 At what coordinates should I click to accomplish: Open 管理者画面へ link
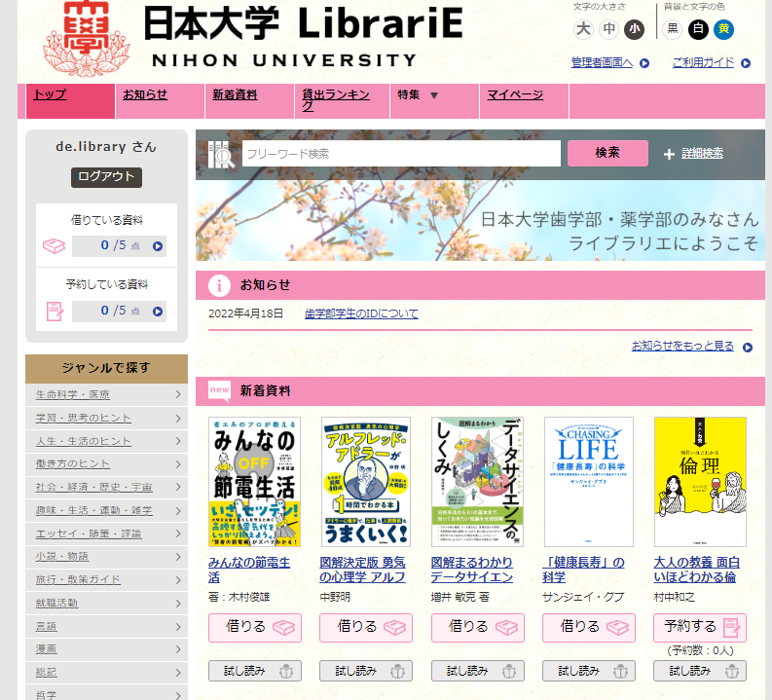pos(602,62)
